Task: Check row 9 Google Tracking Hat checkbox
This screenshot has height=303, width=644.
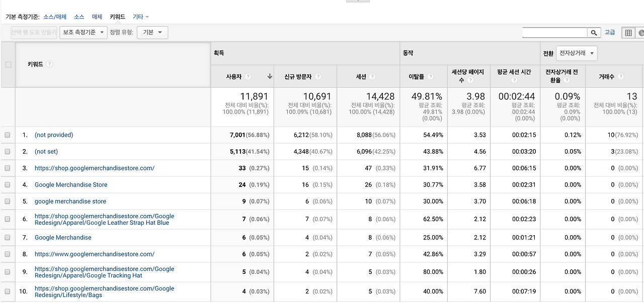Action: pyautogui.click(x=8, y=272)
